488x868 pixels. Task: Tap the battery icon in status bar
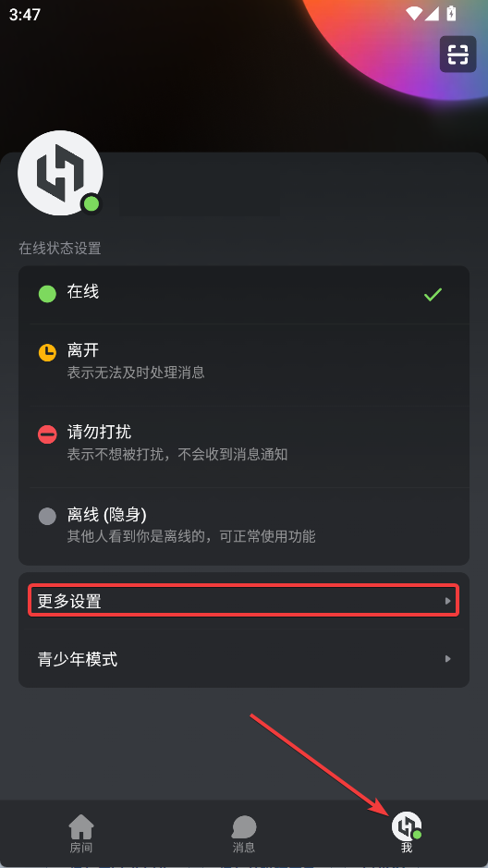[x=451, y=13]
